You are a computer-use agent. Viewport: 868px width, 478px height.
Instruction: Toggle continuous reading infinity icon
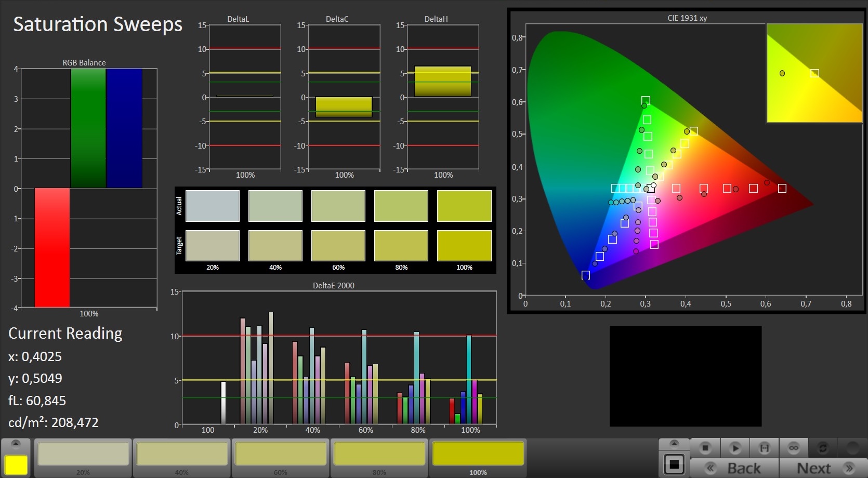tap(793, 447)
